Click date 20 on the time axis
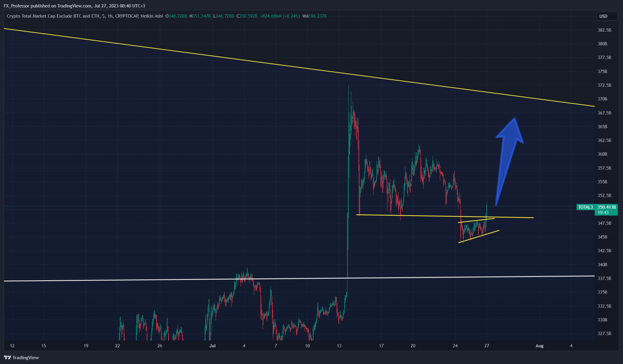Image resolution: width=623 pixels, height=364 pixels. click(x=413, y=346)
